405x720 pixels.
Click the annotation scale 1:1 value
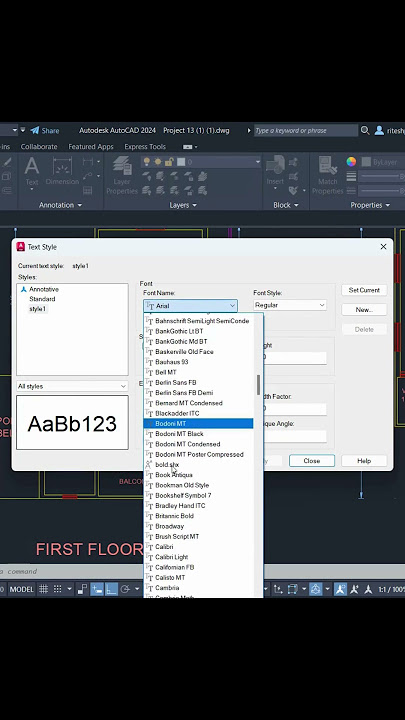point(392,589)
